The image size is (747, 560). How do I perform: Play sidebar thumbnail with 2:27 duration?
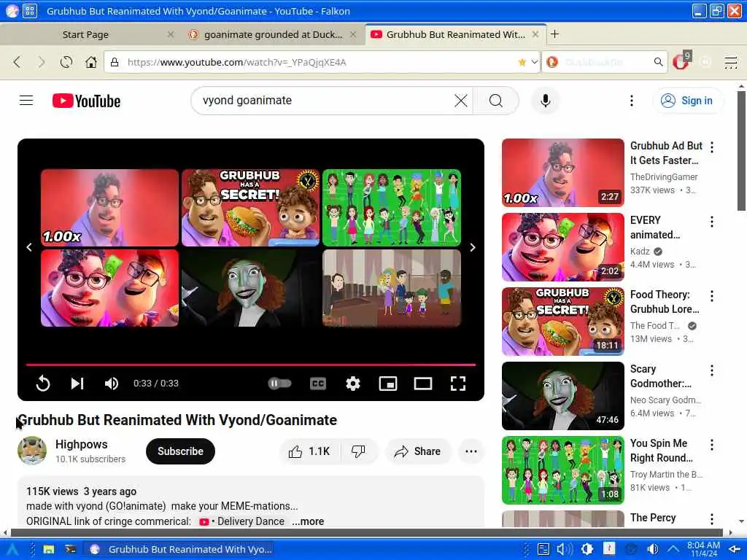pyautogui.click(x=562, y=172)
